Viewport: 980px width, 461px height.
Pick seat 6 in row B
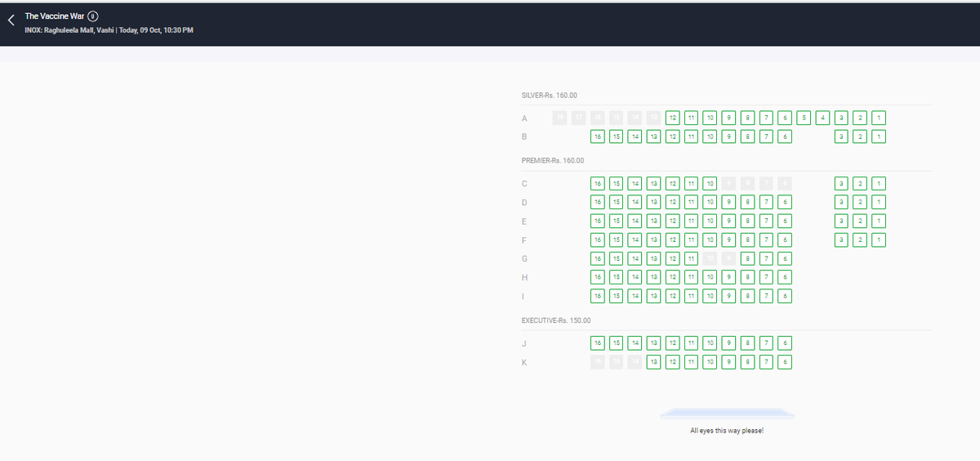tap(785, 137)
